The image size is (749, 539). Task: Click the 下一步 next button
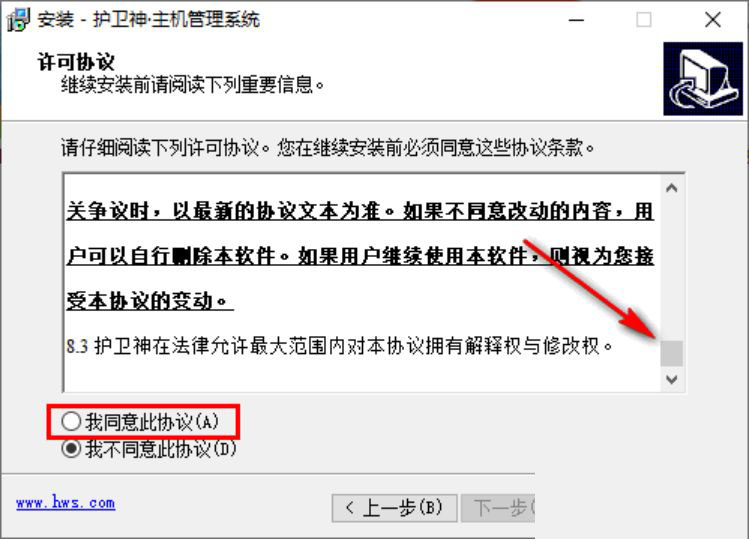[498, 507]
